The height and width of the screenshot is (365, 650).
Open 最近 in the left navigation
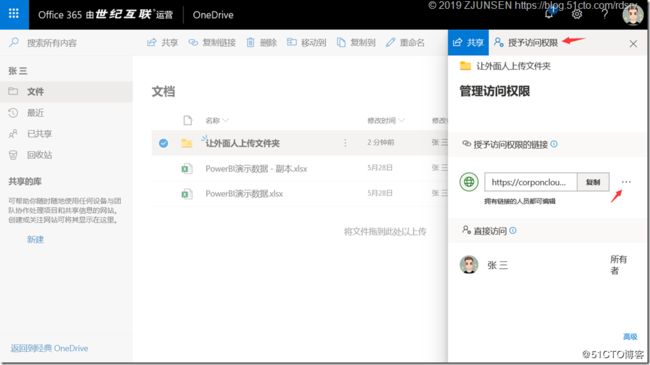coord(66,113)
